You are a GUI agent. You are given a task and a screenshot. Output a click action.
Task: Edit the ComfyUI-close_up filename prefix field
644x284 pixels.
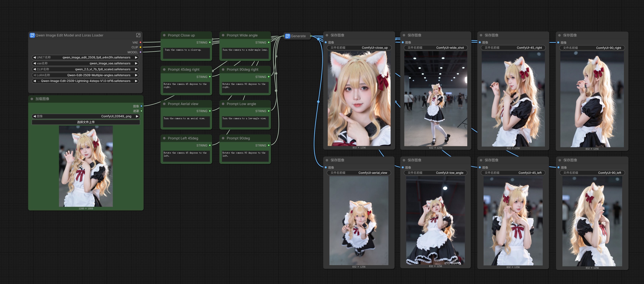click(359, 48)
